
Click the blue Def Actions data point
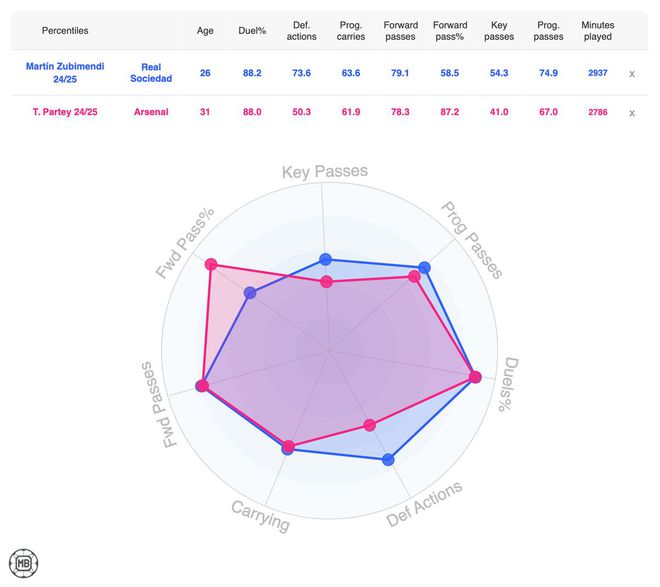point(389,460)
